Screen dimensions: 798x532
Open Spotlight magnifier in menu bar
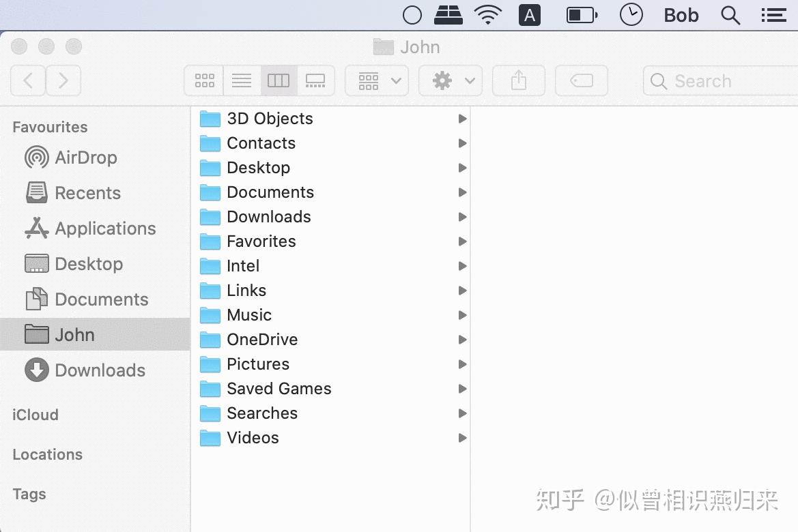tap(730, 15)
